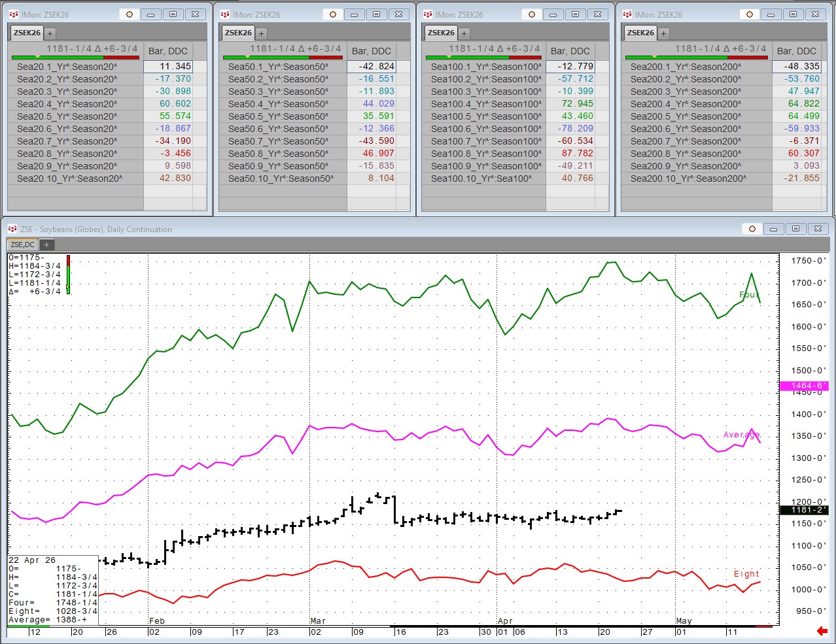Select the ZSE,DC chart tab
This screenshot has height=644, width=836.
[23, 245]
